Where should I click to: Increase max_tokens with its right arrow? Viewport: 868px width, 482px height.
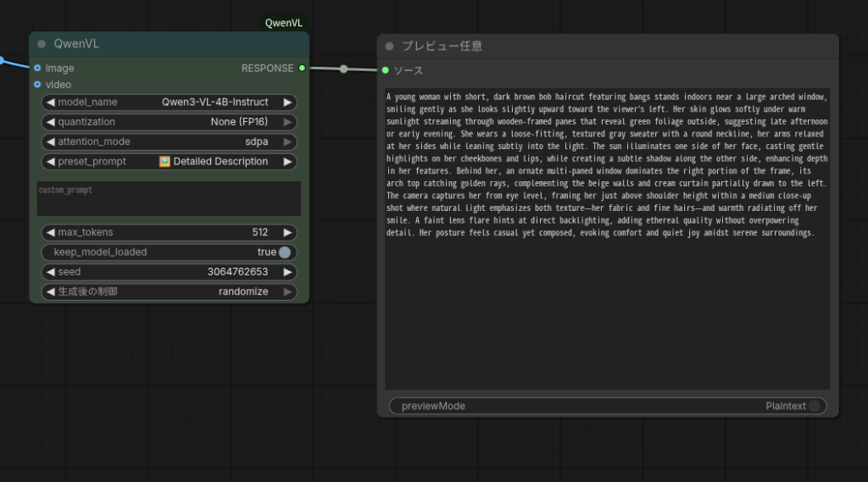pos(288,232)
